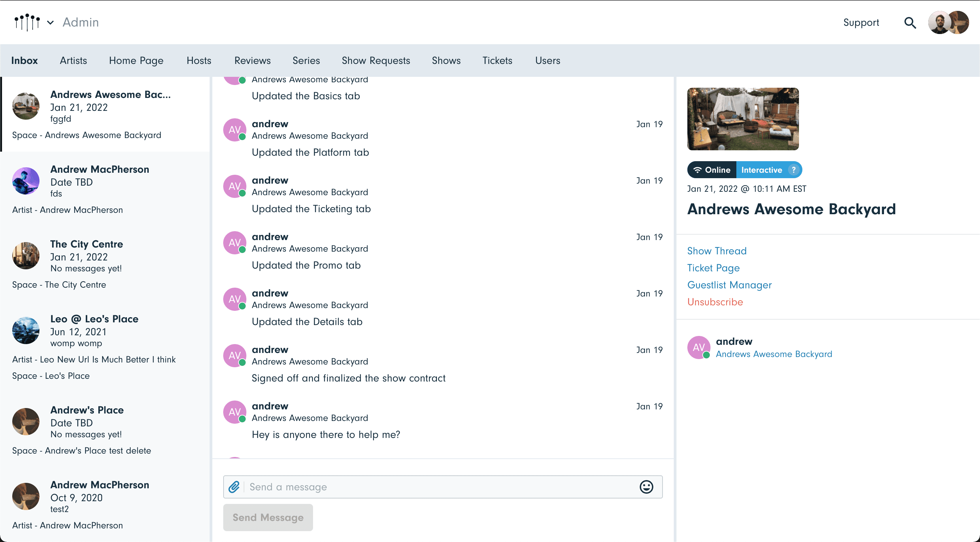
Task: Click the Unsubscribe link
Action: (x=715, y=302)
